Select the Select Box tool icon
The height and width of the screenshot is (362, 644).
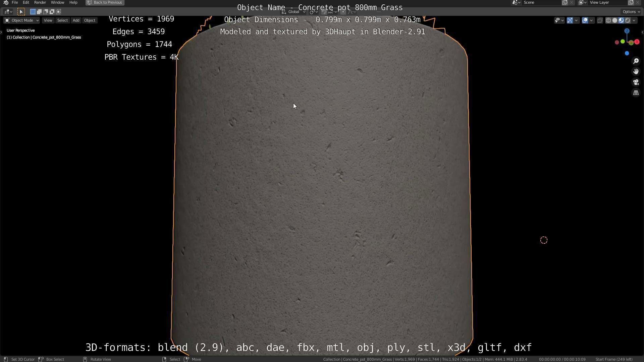tap(21, 12)
